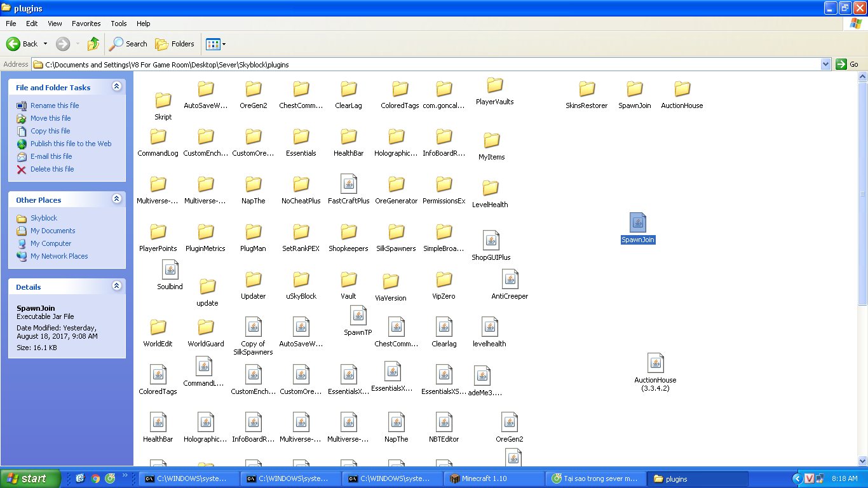Image resolution: width=868 pixels, height=488 pixels.
Task: Select the AntiCreeper jar file icon
Action: [510, 280]
